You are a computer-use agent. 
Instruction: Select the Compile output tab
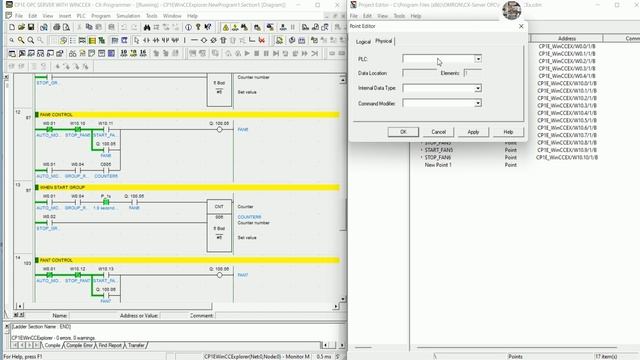(x=52, y=345)
